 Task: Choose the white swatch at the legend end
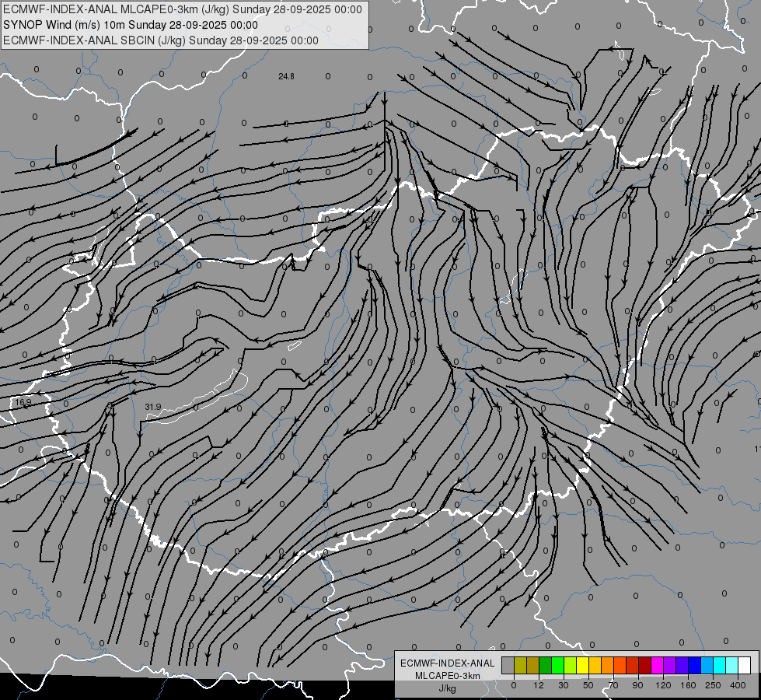744,665
